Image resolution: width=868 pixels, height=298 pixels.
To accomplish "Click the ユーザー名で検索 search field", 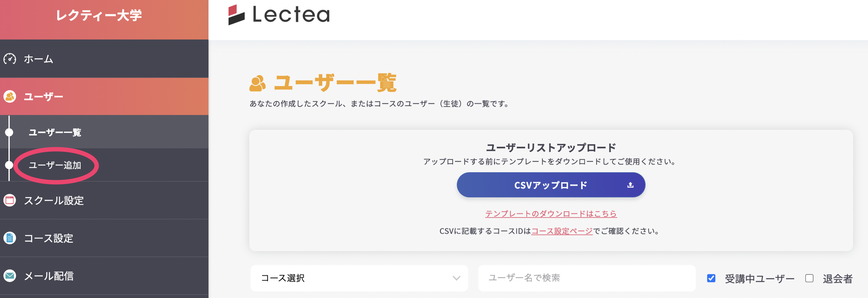I will tap(586, 278).
